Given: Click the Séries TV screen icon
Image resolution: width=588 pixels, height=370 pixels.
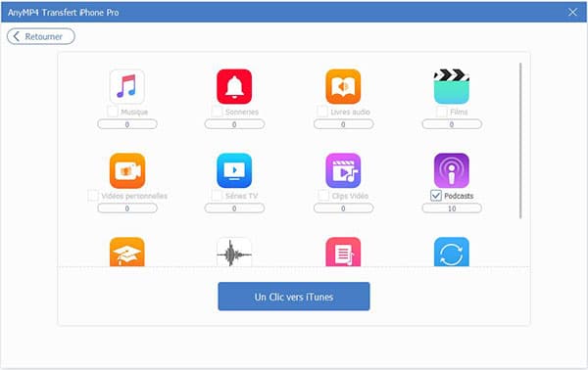Looking at the screenshot, I should tap(234, 170).
